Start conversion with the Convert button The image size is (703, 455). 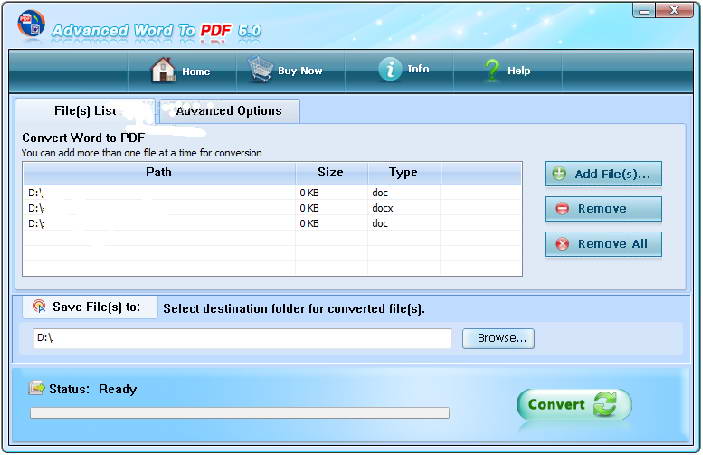pyautogui.click(x=574, y=404)
